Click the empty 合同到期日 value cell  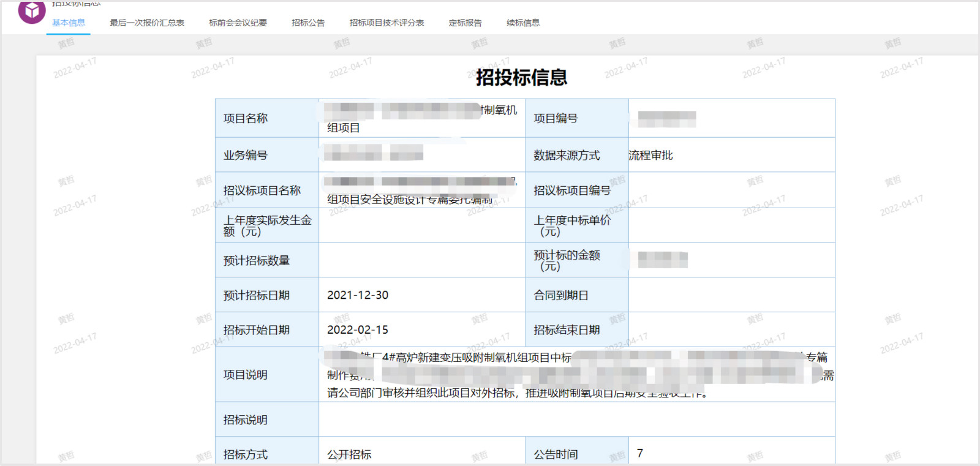(x=732, y=295)
